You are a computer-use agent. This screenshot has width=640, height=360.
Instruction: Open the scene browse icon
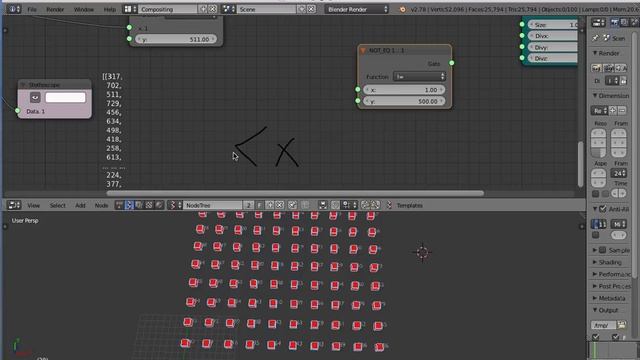[228, 9]
